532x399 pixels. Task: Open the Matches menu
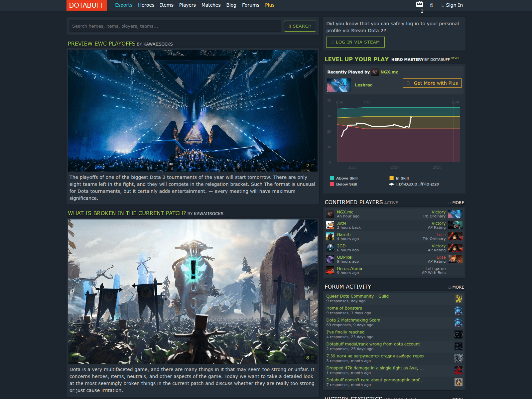pos(211,5)
